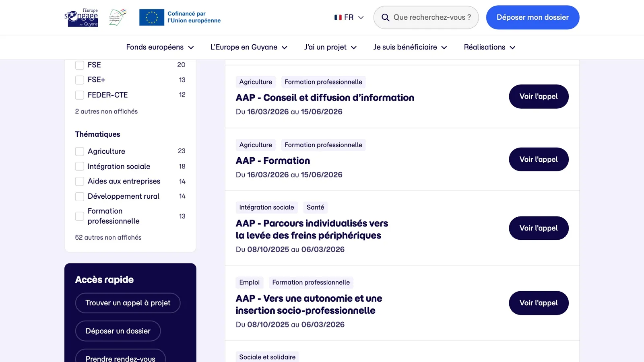Image resolution: width=644 pixels, height=362 pixels.
Task: Click the Collectivité Territoriale de Guyane logo
Action: coord(118,17)
